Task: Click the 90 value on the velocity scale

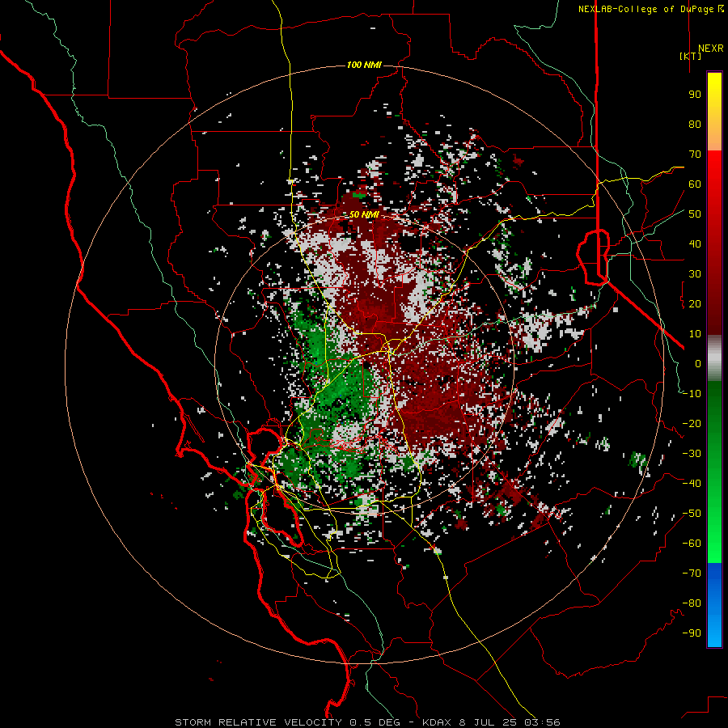Action: [695, 95]
